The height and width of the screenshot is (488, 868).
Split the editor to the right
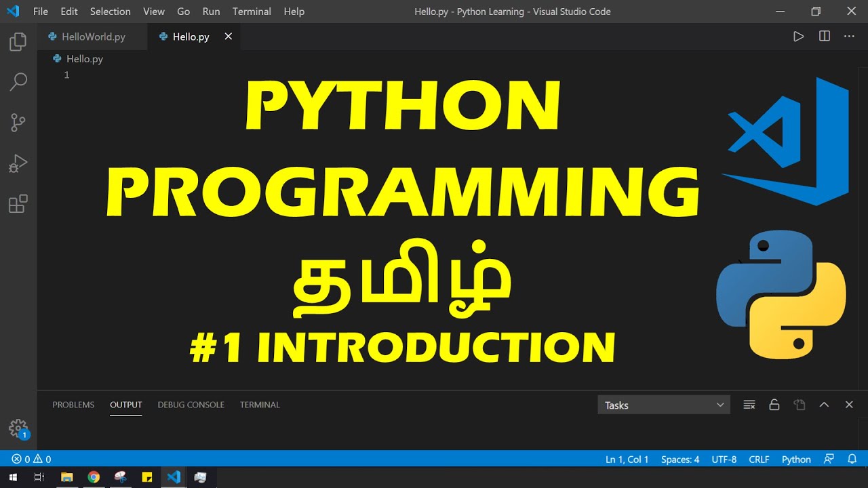click(x=825, y=37)
